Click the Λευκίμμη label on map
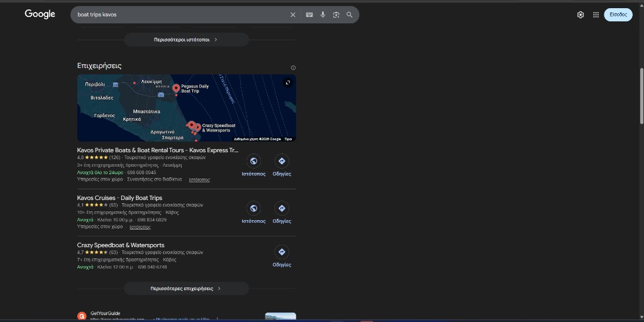 pyautogui.click(x=152, y=82)
